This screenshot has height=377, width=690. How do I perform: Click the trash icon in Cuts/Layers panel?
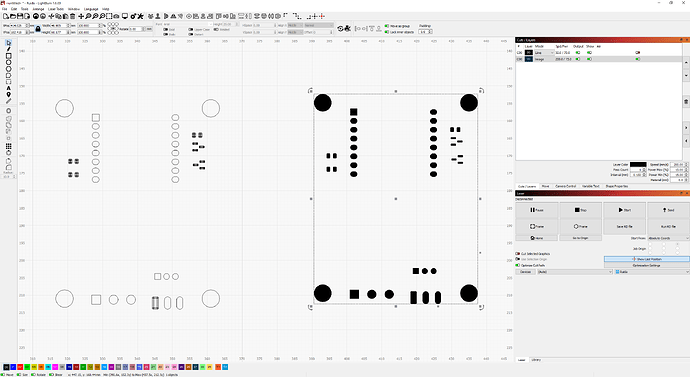point(686,102)
